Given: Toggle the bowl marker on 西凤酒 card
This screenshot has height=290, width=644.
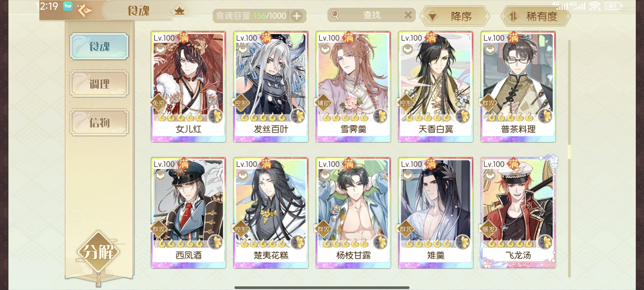Looking at the screenshot, I should tap(160, 175).
